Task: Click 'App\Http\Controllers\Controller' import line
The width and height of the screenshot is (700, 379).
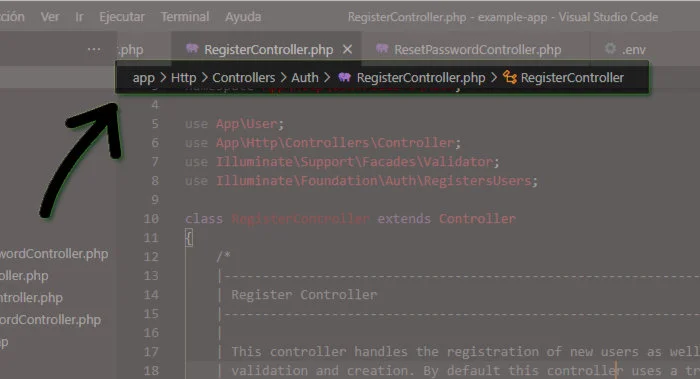Action: [335, 143]
